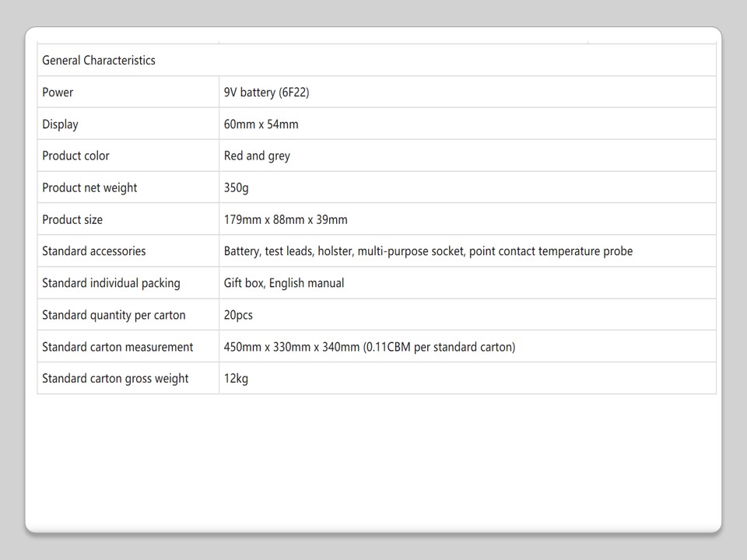Select the 60mm x 54mm value
This screenshot has width=747, height=560.
pos(261,124)
